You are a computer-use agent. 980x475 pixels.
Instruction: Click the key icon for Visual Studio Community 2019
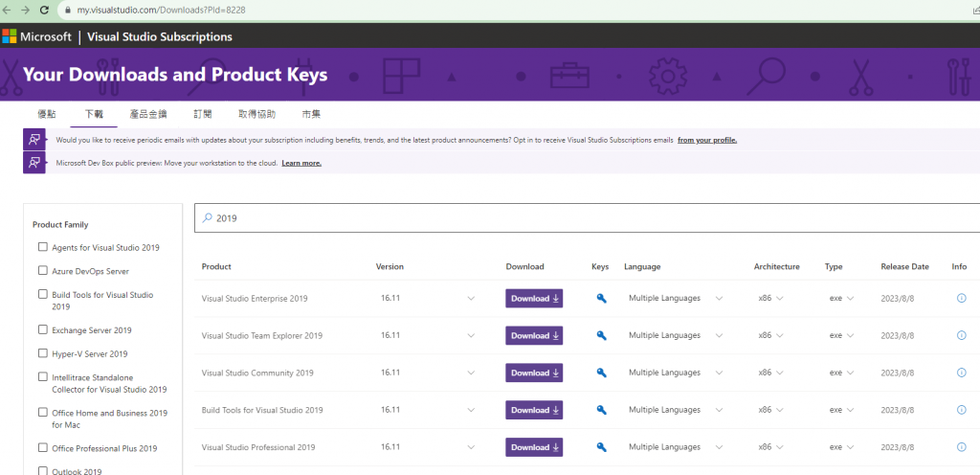601,373
